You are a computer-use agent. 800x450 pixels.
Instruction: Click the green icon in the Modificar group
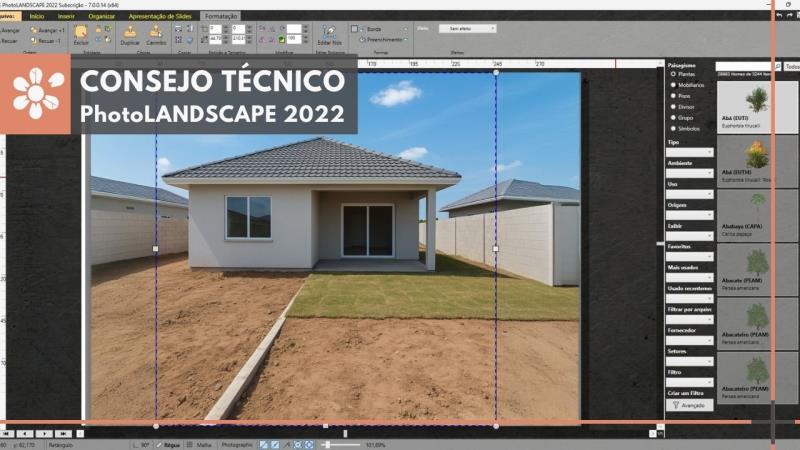click(281, 39)
